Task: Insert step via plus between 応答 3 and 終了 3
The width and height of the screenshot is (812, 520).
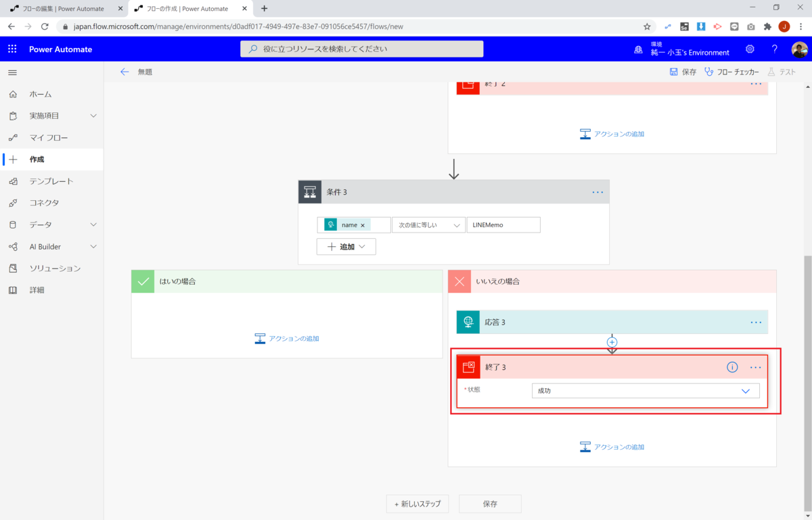Action: pos(612,343)
